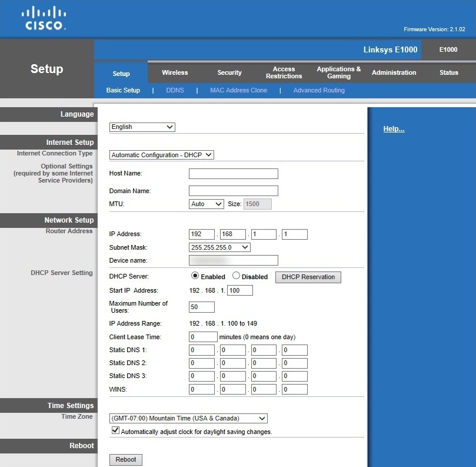This screenshot has width=476, height=467.
Task: Open the Status page
Action: pyautogui.click(x=448, y=72)
